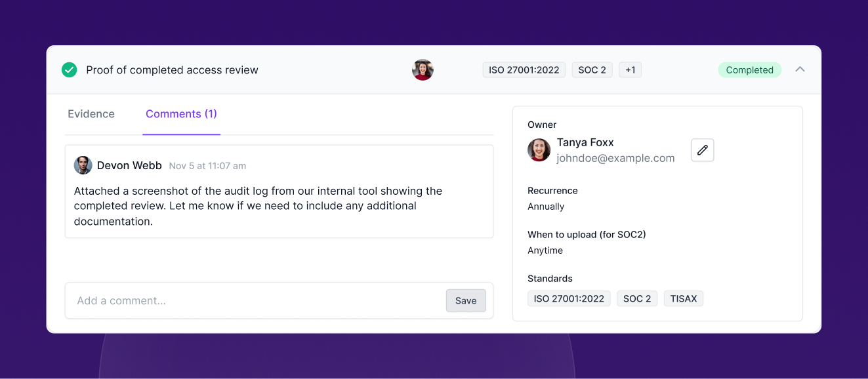Click the SOC 2 tag in header

(x=592, y=70)
